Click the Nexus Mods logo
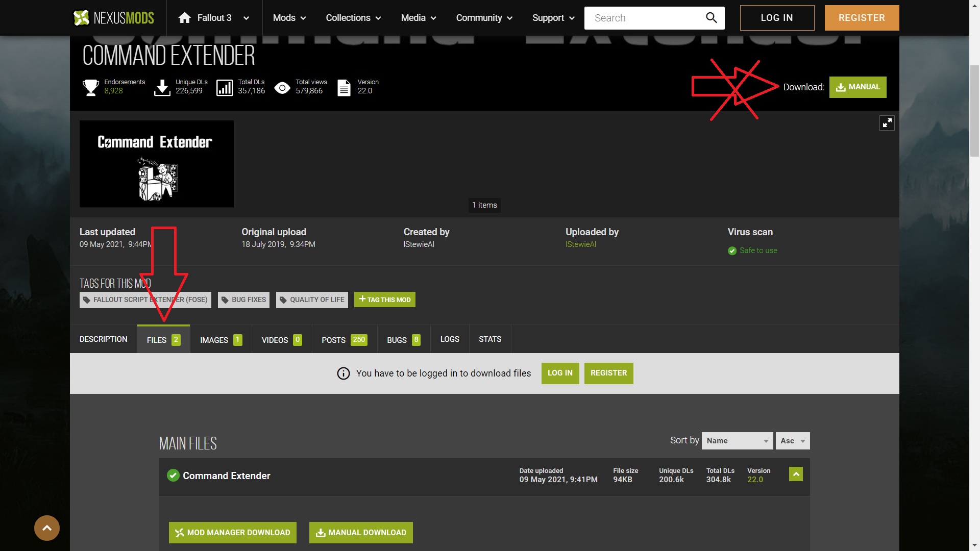Screen dimensions: 980x551 click(x=113, y=18)
